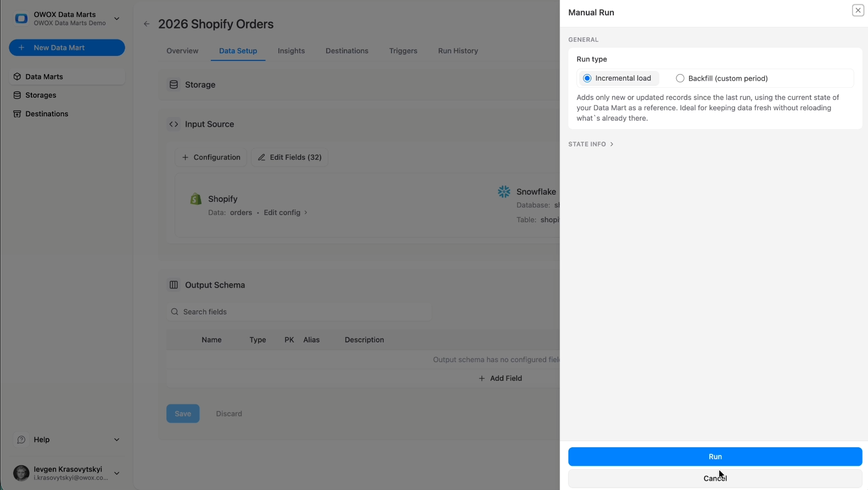The height and width of the screenshot is (490, 868).
Task: Click the Discard button
Action: click(229, 414)
